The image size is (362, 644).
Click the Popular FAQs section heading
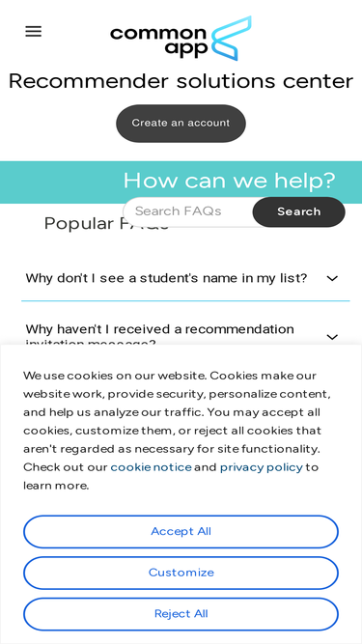pos(106,224)
